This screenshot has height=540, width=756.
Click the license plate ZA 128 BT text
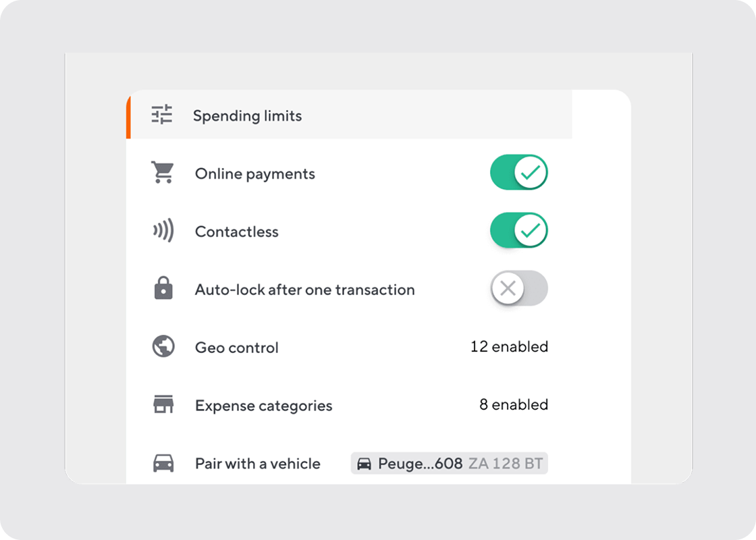point(507,464)
